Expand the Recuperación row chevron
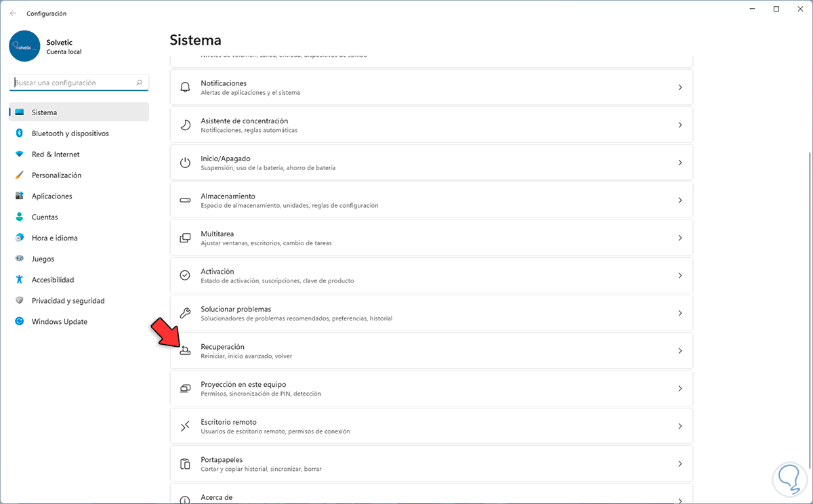The width and height of the screenshot is (813, 504). point(680,351)
